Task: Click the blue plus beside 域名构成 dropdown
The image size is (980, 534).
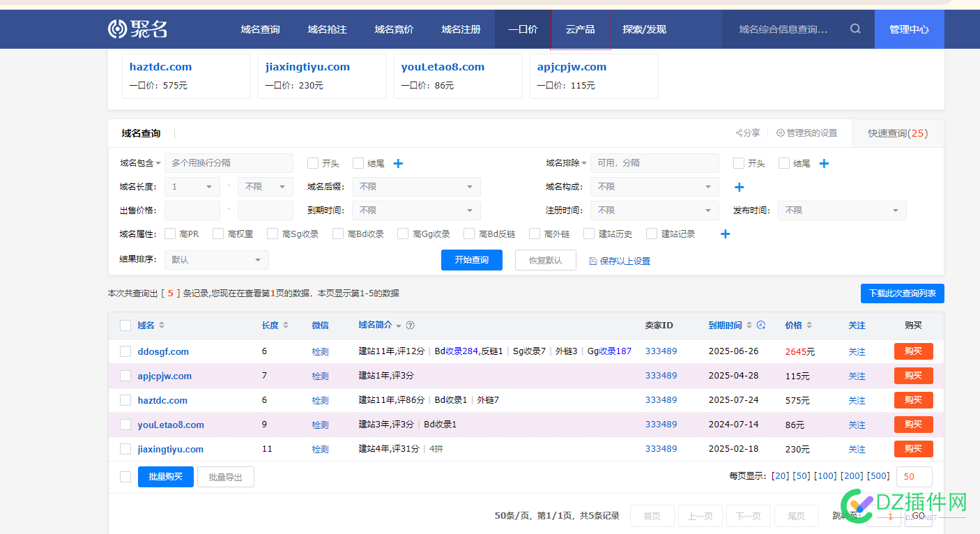Action: click(740, 187)
